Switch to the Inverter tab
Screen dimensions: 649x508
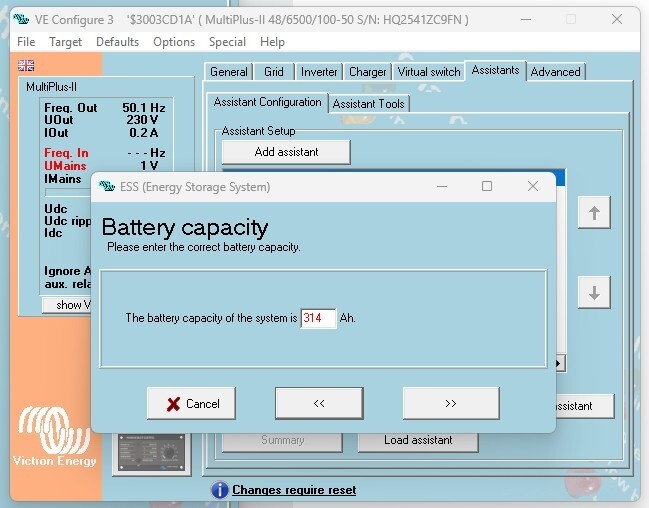319,72
